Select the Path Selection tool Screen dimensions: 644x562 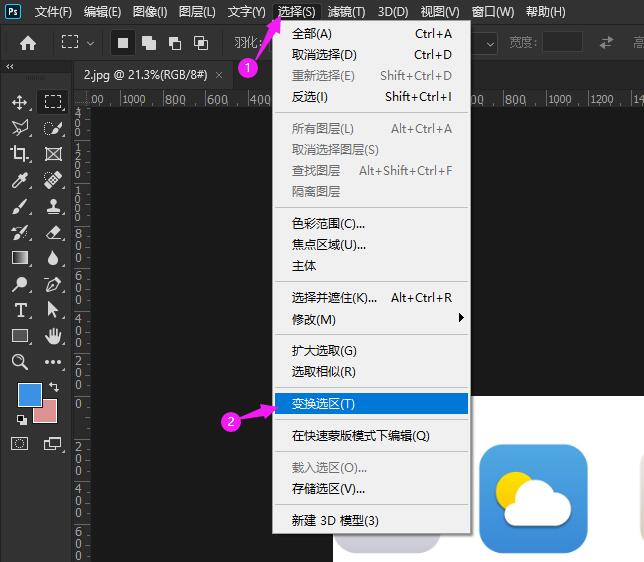(53, 310)
